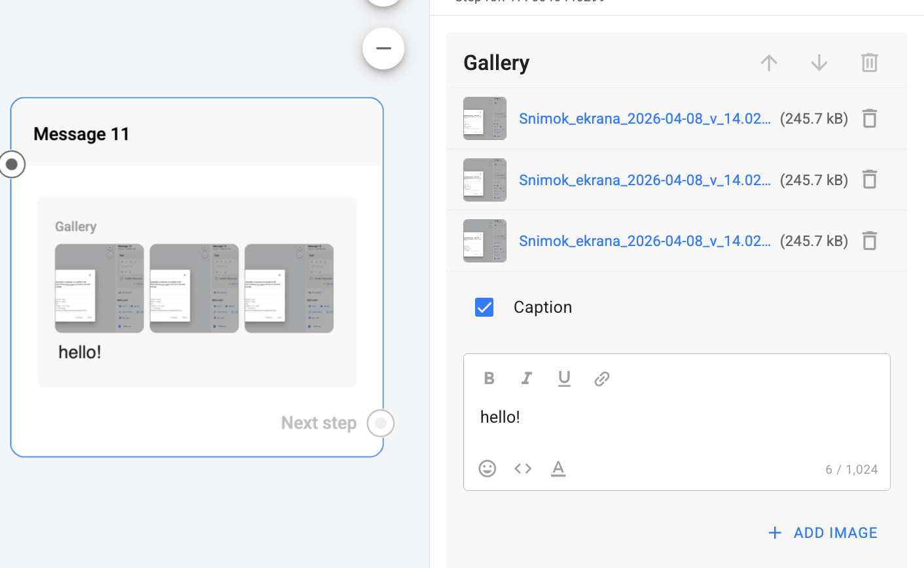924x568 pixels.
Task: Click the caption text field containing hello!
Action: pyautogui.click(x=677, y=417)
